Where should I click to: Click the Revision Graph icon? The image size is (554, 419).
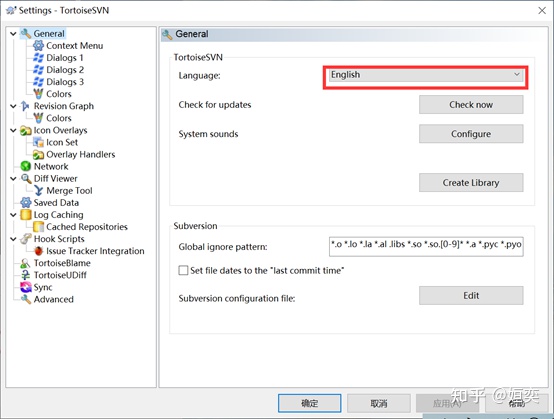coord(25,106)
